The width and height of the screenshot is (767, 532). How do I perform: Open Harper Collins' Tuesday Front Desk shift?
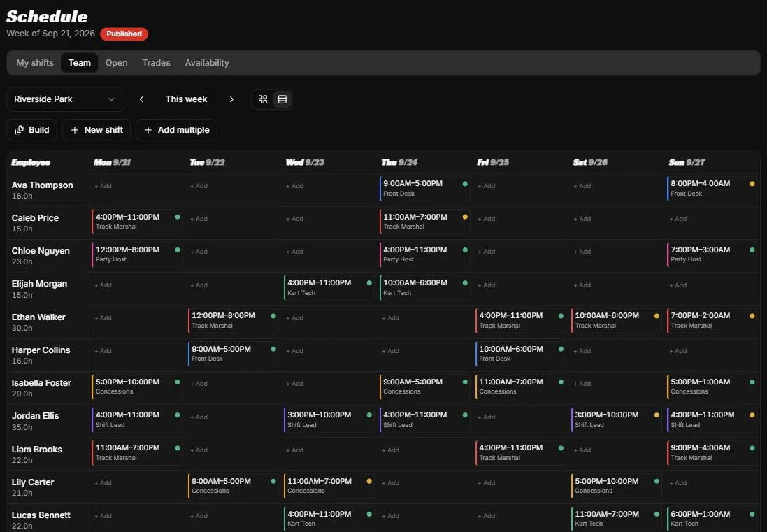click(233, 354)
